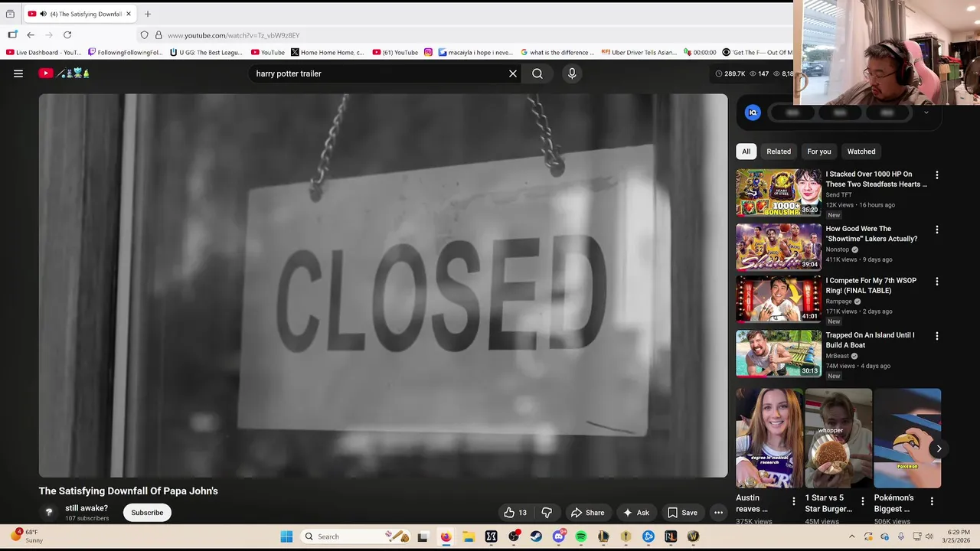Click the paused video player
The height and width of the screenshot is (551, 980).
tap(383, 285)
